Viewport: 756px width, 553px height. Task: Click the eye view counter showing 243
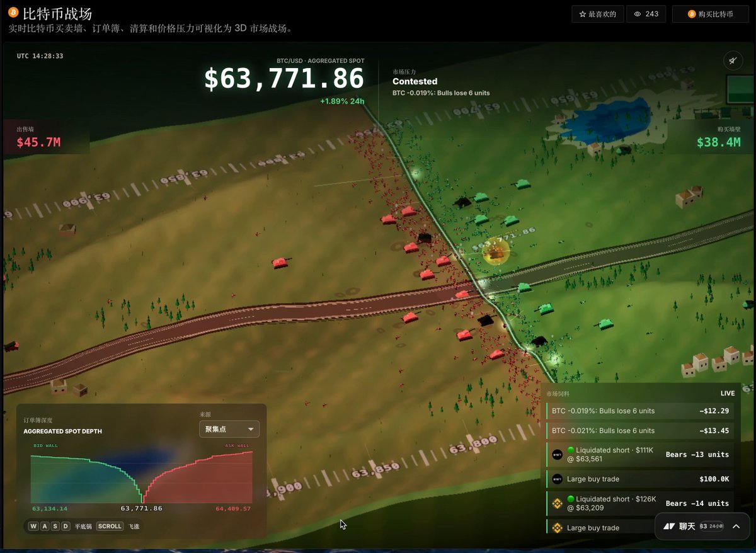646,14
